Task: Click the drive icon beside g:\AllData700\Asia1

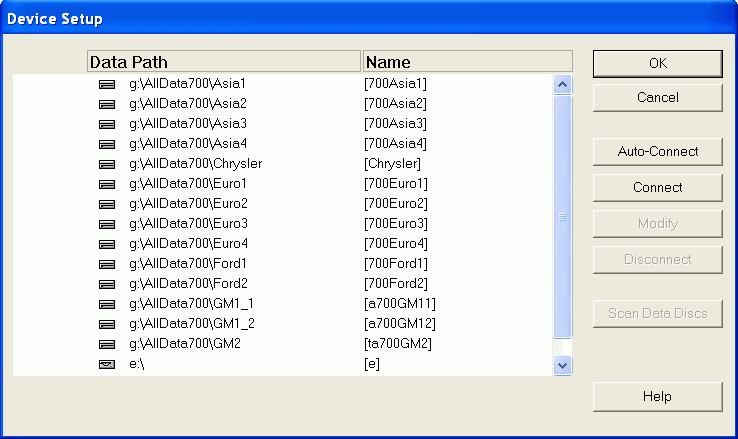Action: (107, 84)
